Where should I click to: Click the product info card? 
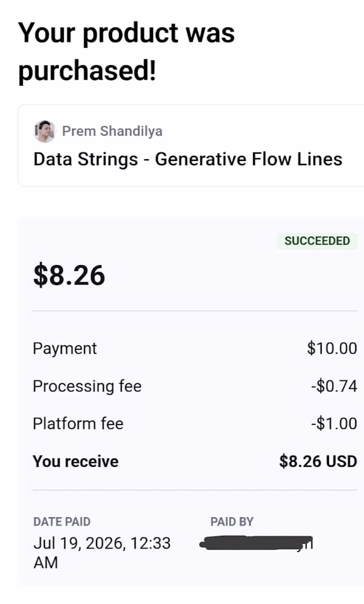coord(191,146)
